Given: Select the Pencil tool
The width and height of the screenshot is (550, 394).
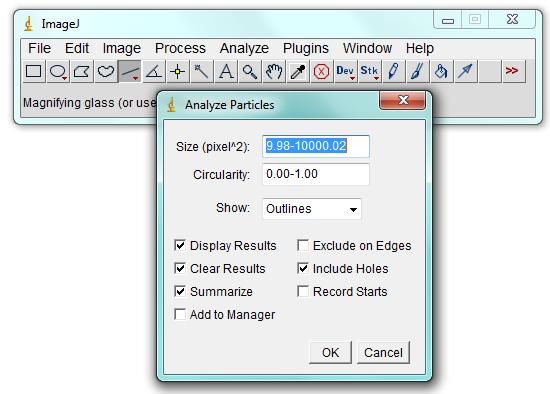Looking at the screenshot, I should pyautogui.click(x=393, y=71).
